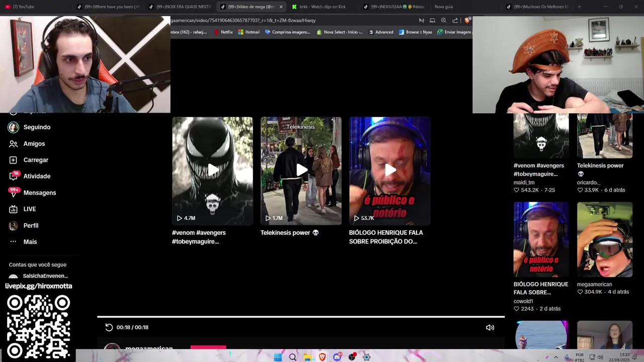Open Amigos in the TikTok sidebar

tap(27, 144)
